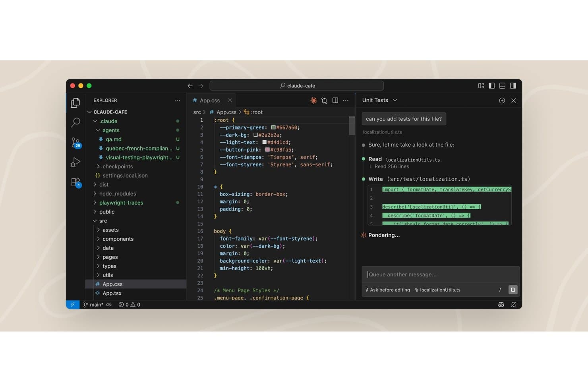The width and height of the screenshot is (588, 392).
Task: Toggle the primary side bar visibility
Action: 492,86
